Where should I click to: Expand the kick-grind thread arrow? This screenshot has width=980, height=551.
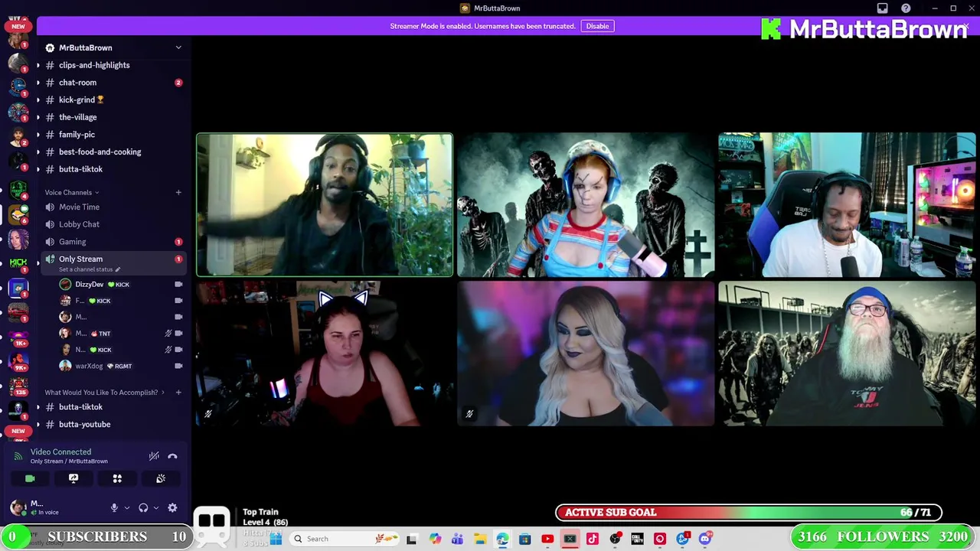[38, 99]
